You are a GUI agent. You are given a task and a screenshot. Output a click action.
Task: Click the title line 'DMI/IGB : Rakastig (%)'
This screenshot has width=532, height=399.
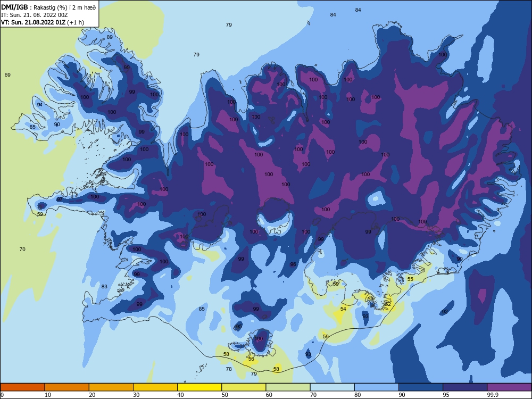click(x=35, y=7)
